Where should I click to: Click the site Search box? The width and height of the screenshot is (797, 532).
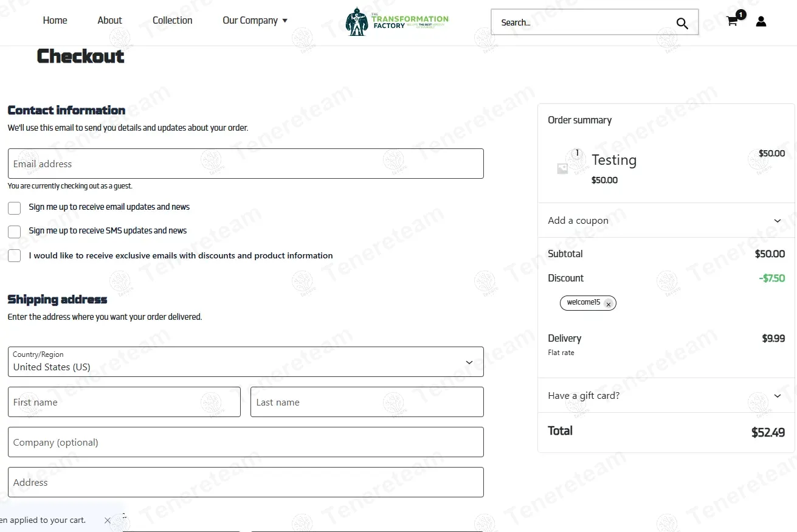(584, 22)
